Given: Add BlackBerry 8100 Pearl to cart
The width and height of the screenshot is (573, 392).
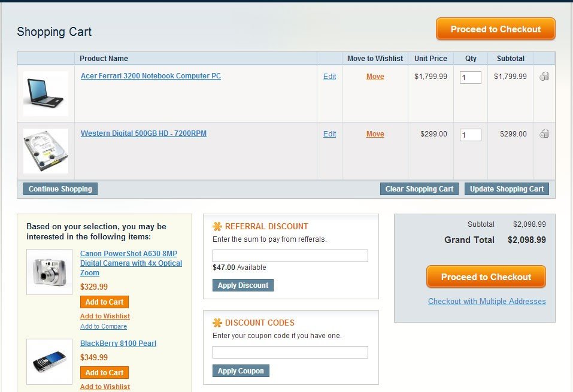Looking at the screenshot, I should pos(105,372).
